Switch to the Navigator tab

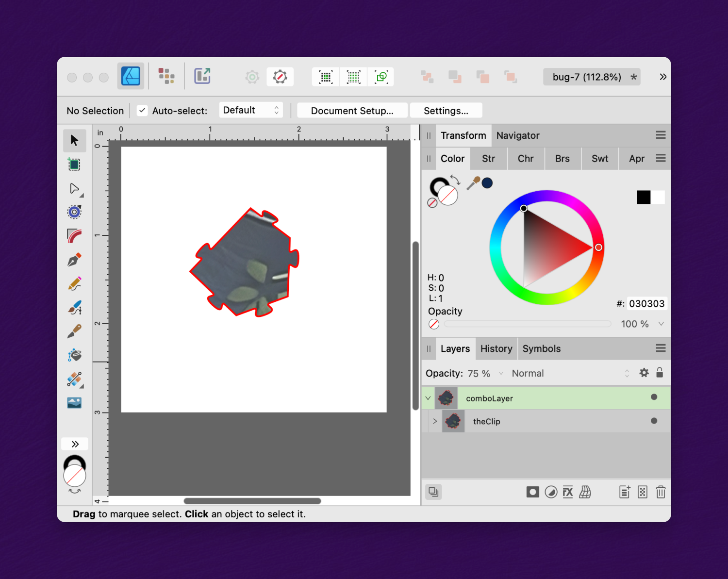[x=517, y=135]
